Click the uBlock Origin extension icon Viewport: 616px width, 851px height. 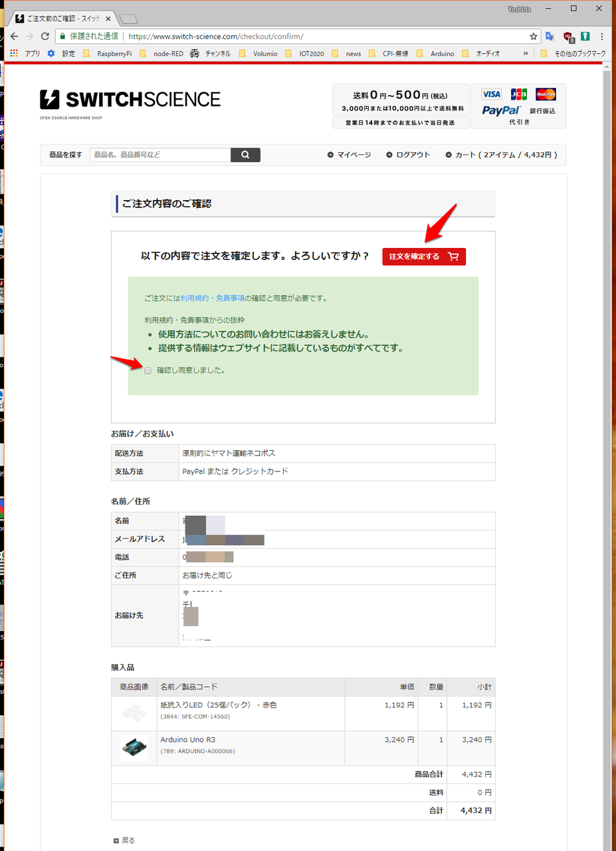(568, 37)
